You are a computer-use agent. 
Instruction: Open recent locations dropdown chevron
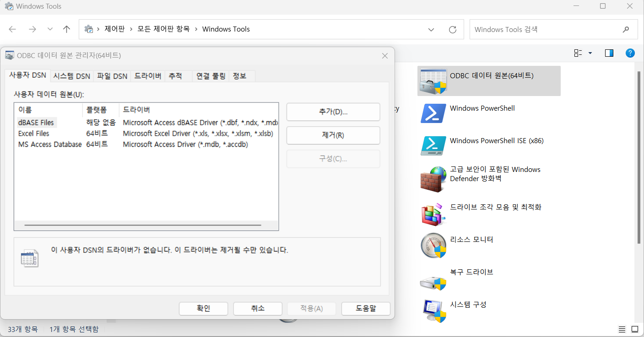point(50,29)
